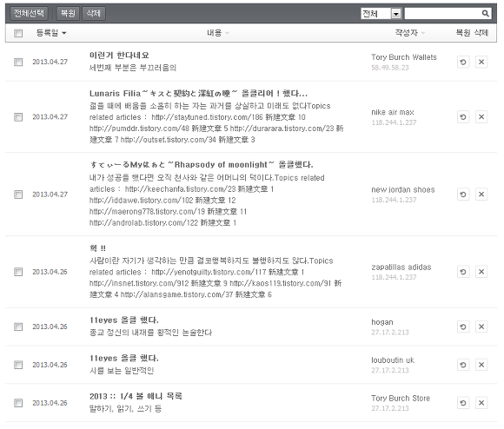Click the 전체선택 button
504x429 pixels.
click(x=29, y=13)
